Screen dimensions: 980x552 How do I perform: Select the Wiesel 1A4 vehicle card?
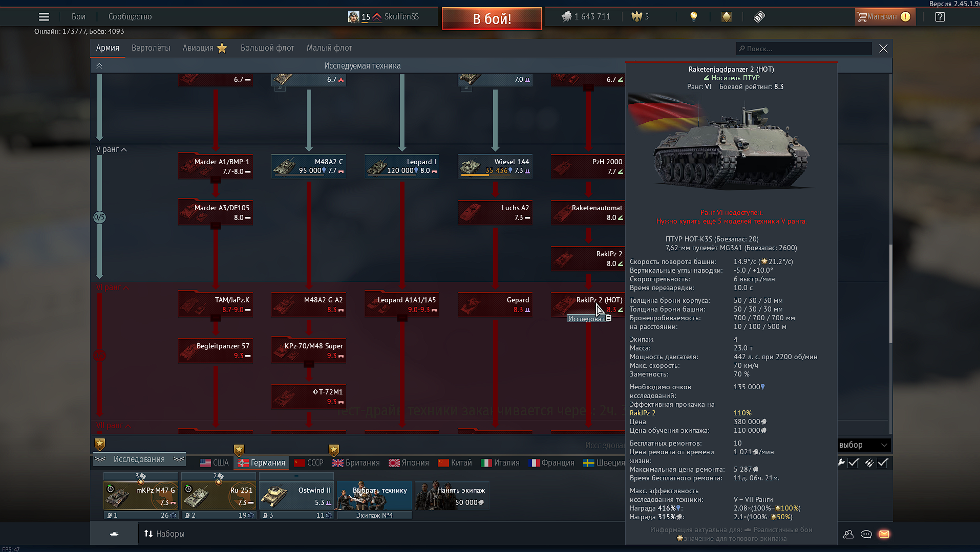tap(495, 166)
